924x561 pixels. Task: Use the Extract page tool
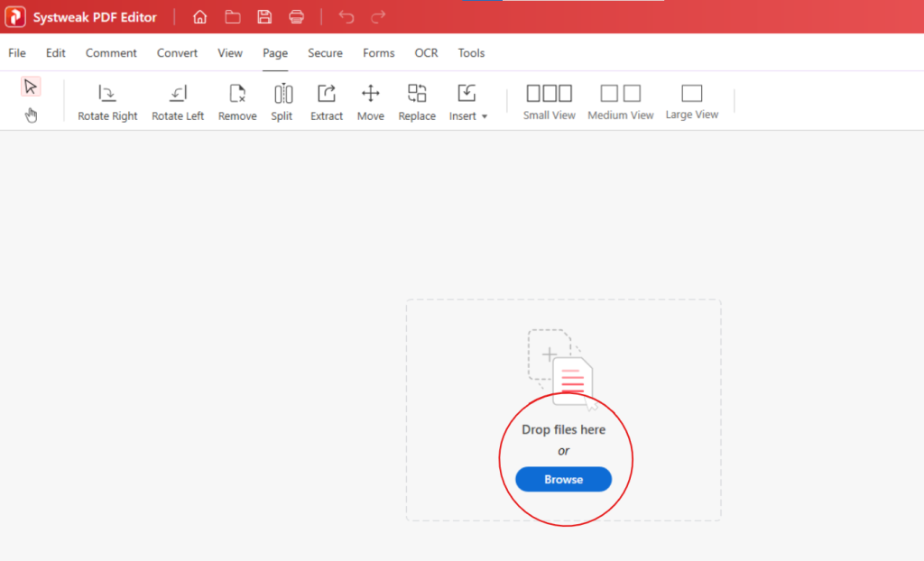326,99
